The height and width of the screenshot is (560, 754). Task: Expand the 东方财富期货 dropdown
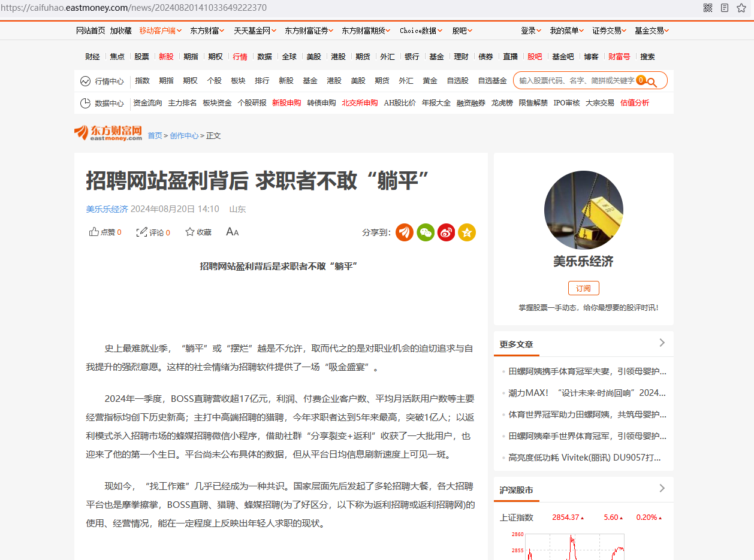point(366,31)
